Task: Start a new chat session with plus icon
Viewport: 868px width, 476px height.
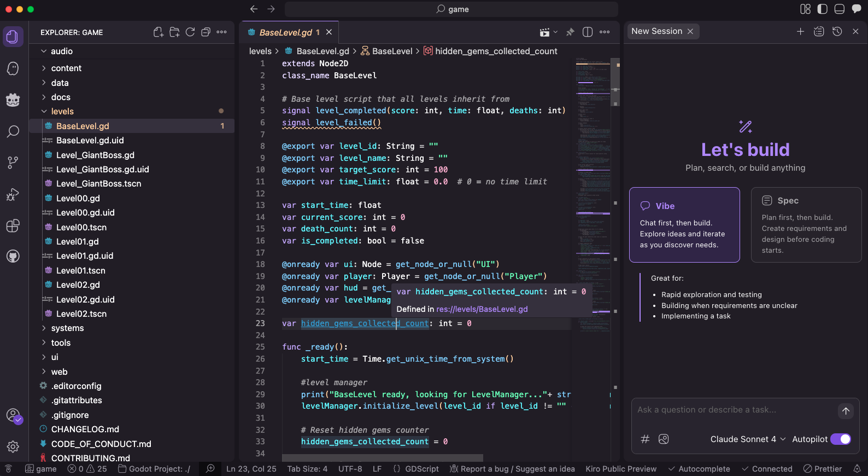Action: [x=800, y=32]
